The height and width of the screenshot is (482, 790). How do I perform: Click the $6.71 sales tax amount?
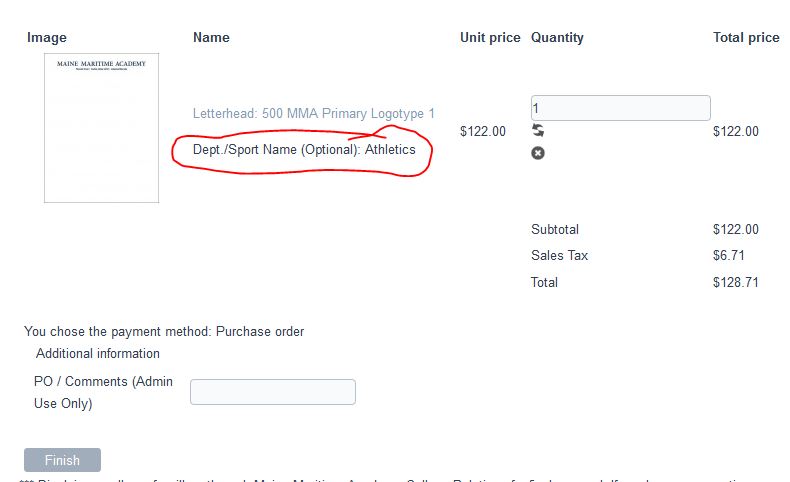[x=729, y=256]
